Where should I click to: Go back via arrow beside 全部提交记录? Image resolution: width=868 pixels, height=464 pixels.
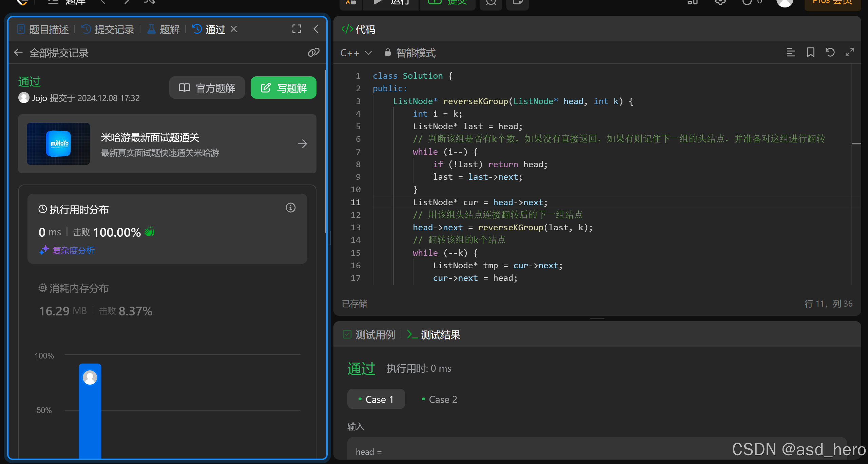point(18,53)
